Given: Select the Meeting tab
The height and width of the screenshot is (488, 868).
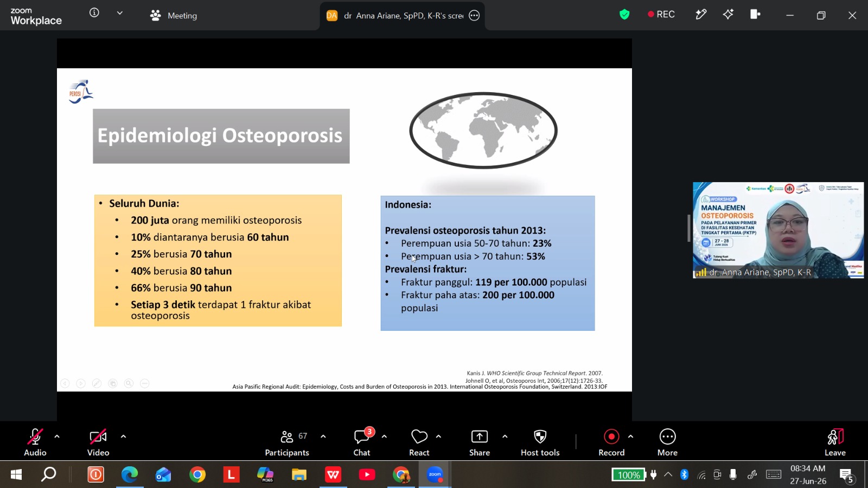Looking at the screenshot, I should click(174, 15).
